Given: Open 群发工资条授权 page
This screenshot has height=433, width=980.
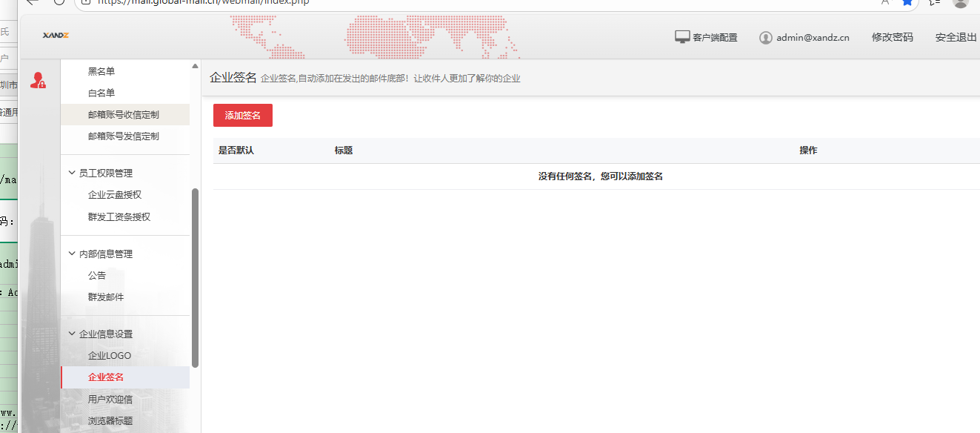Looking at the screenshot, I should [119, 217].
